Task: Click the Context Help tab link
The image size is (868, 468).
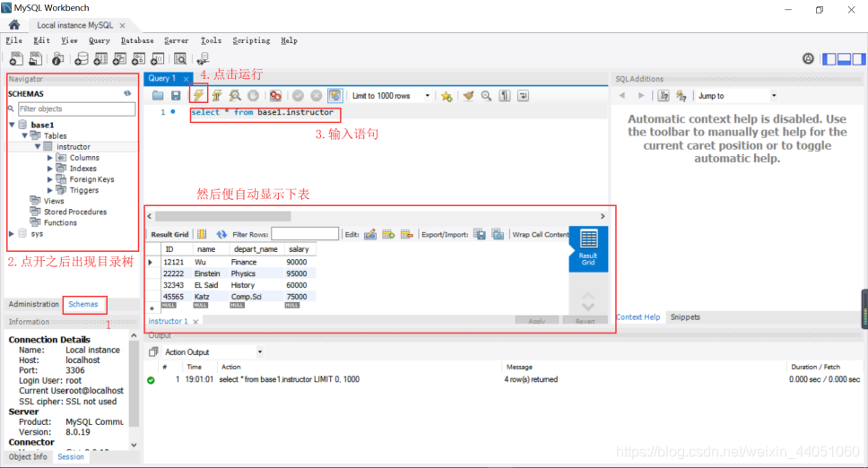Action: 638,317
